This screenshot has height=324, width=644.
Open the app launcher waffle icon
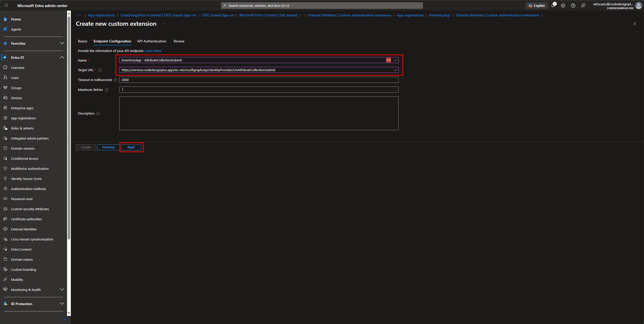click(x=6, y=5)
